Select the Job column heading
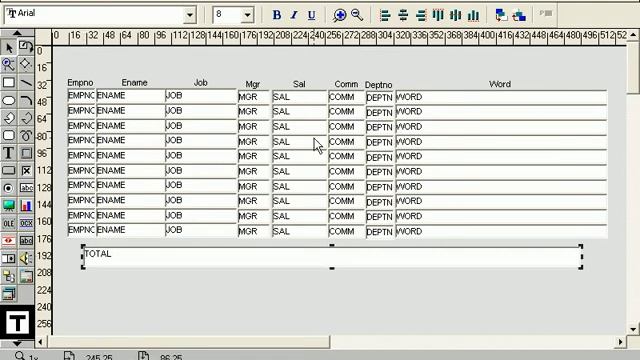640x360 pixels. coord(200,82)
